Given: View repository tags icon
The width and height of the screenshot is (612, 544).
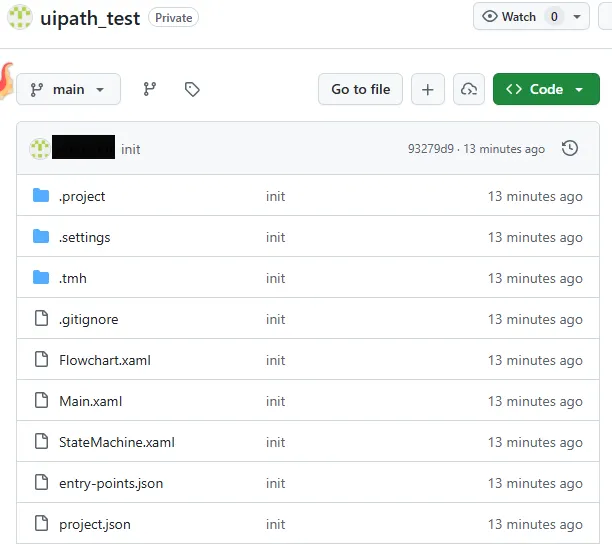Looking at the screenshot, I should click(x=192, y=89).
